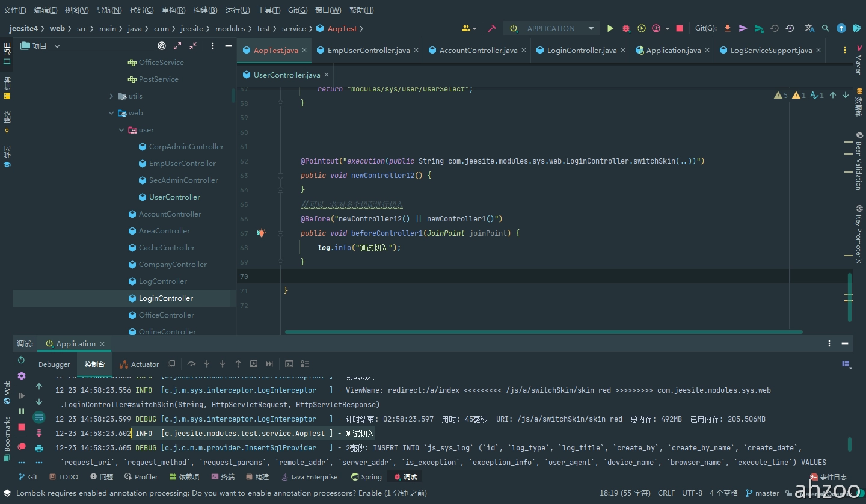Toggle soft-wrap in the console

point(39,417)
